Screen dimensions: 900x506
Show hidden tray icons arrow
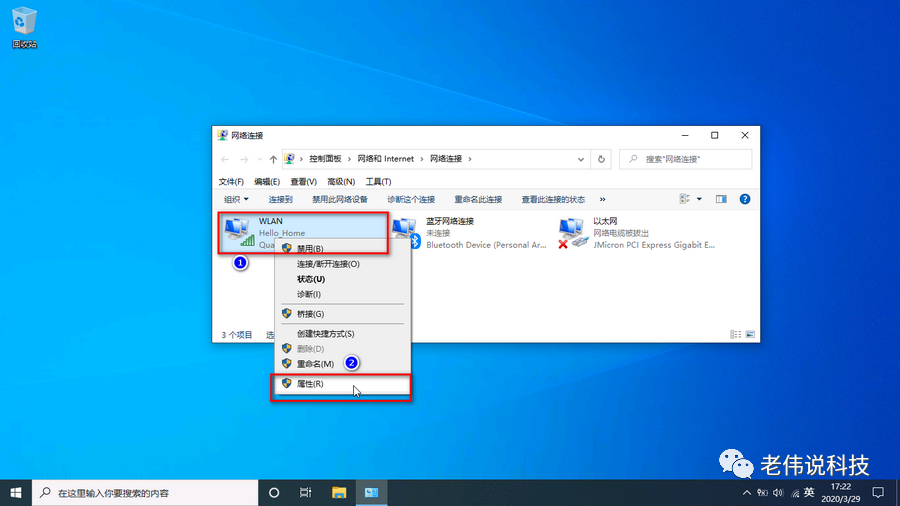[746, 493]
